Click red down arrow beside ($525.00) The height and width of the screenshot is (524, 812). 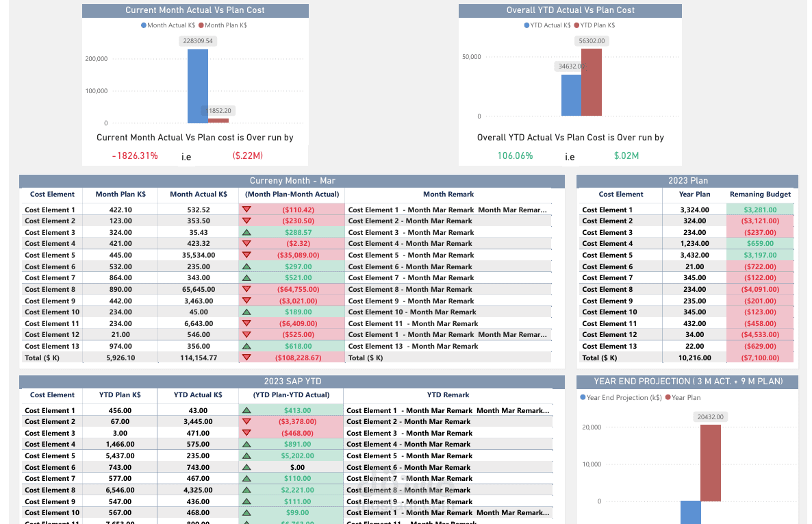coord(246,335)
